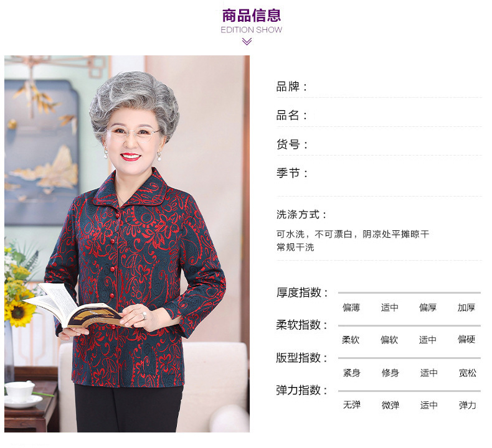Click the 厚度指数 slider bar

[409, 292]
